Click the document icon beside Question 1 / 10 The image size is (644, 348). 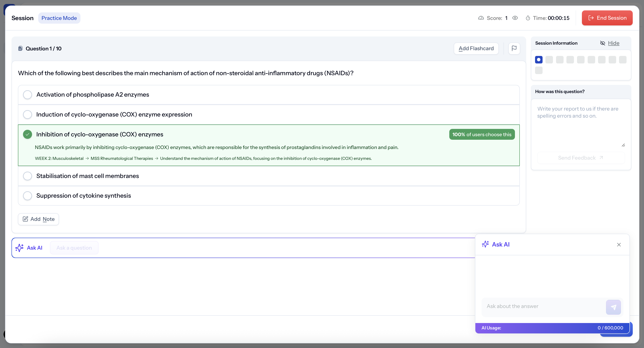point(21,49)
